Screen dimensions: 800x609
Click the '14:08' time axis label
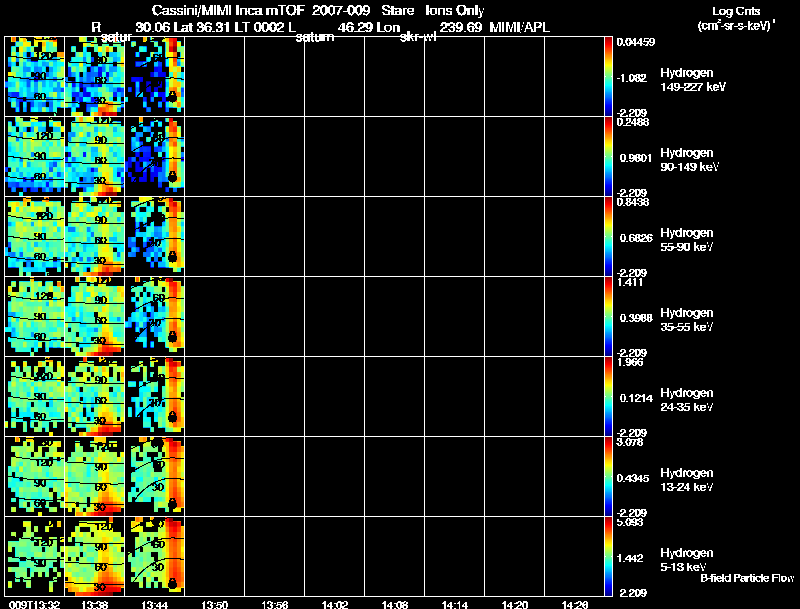[x=394, y=604]
